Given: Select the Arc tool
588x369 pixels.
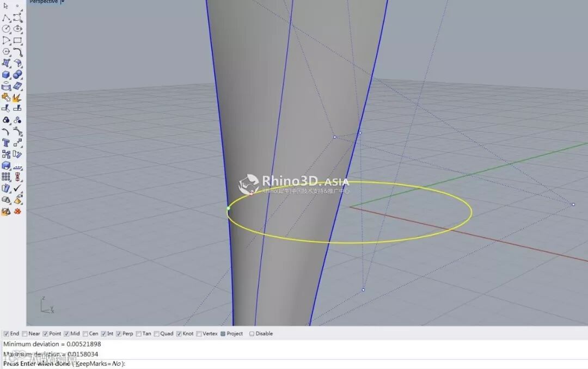Looking at the screenshot, I should [x=6, y=40].
